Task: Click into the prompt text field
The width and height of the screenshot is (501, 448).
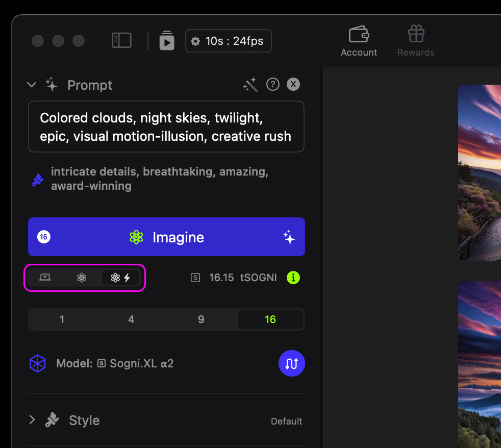Action: 166,127
